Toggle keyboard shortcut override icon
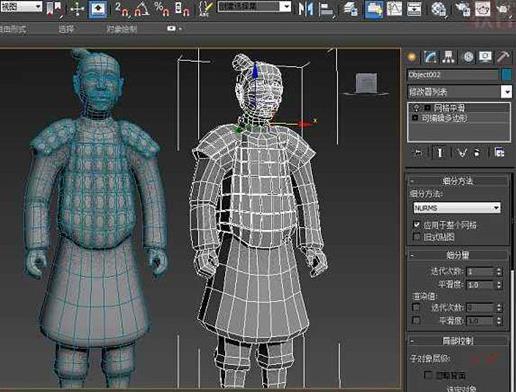This screenshot has width=516, height=392. point(98,9)
